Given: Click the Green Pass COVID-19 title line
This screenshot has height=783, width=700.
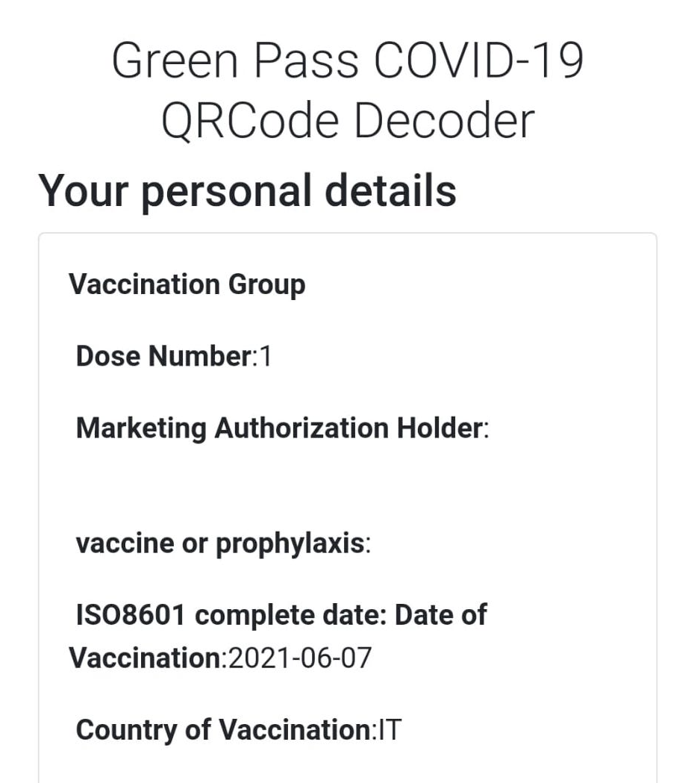Looking at the screenshot, I should tap(347, 60).
